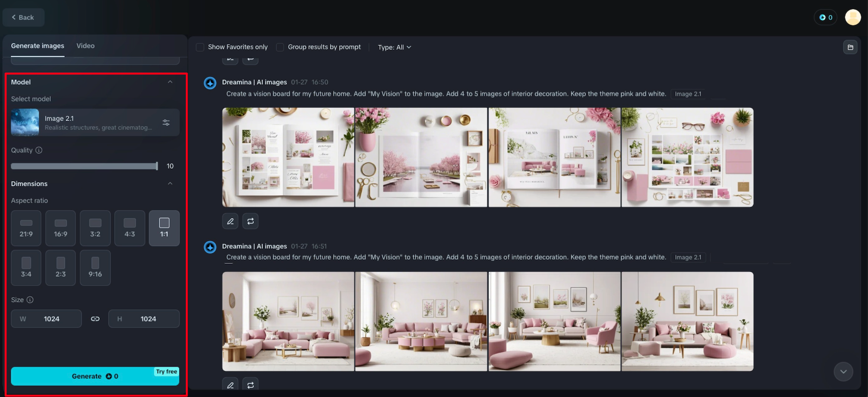Screen dimensions: 868x397
Task: Toggle the link width and height icon
Action: tap(95, 319)
